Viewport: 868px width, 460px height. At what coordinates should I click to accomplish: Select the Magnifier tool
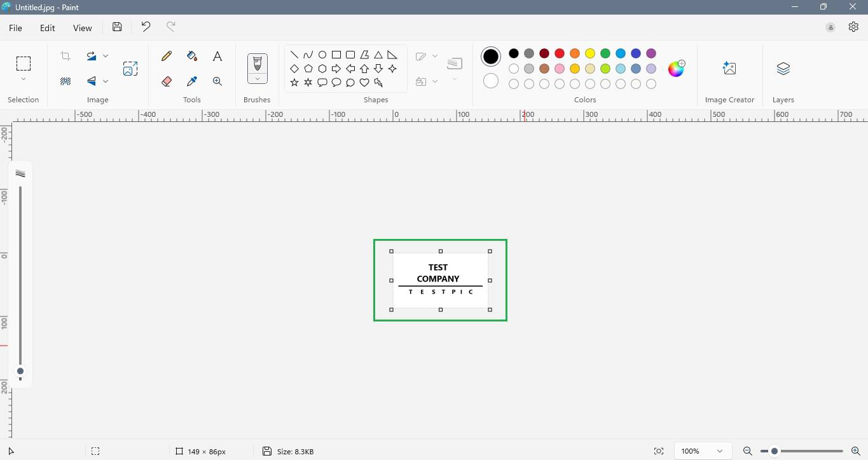217,81
